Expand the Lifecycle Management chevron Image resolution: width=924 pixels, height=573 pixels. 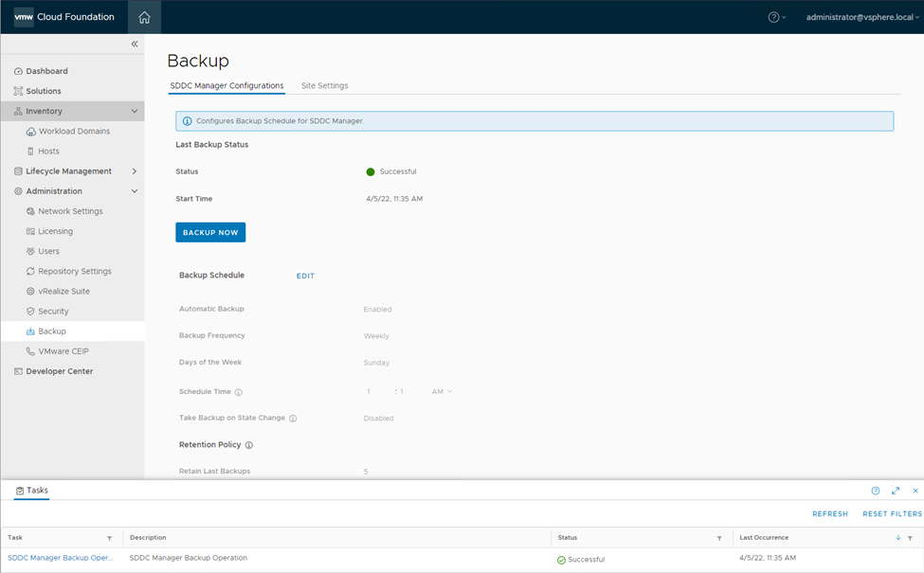click(x=135, y=171)
